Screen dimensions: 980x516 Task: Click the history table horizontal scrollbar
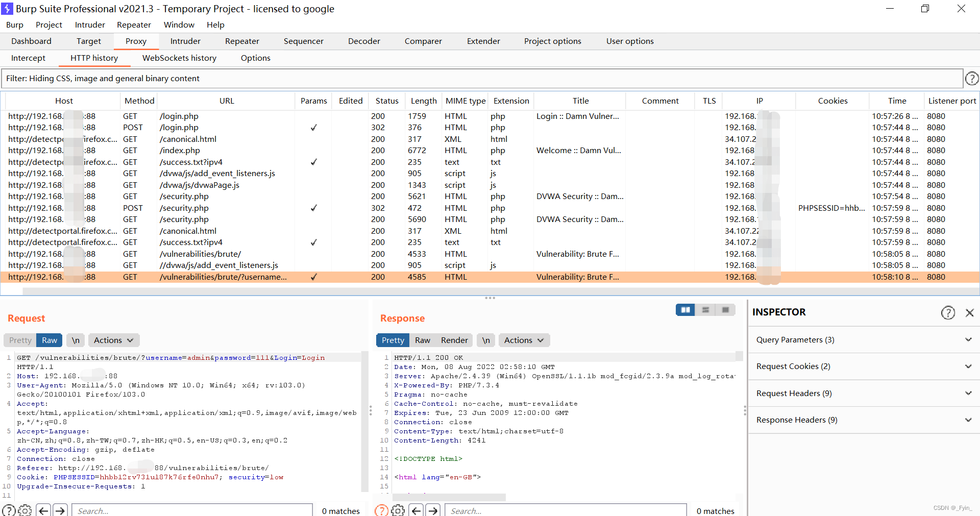(500, 291)
